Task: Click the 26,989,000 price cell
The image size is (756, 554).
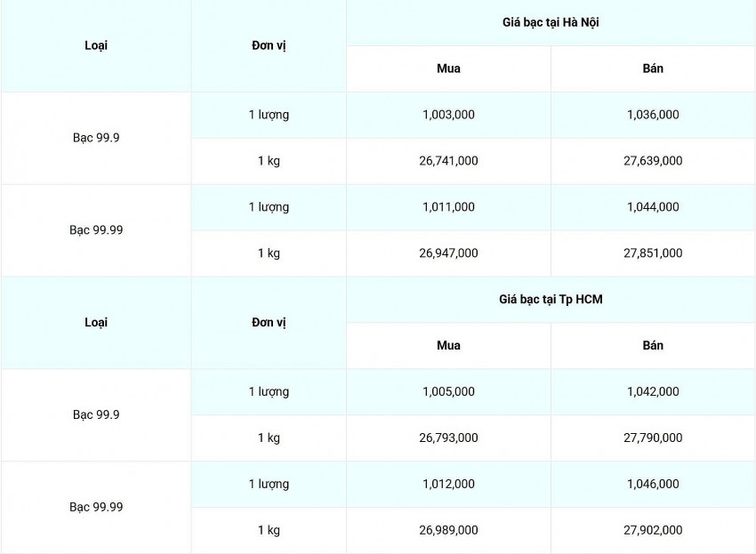Action: (448, 530)
